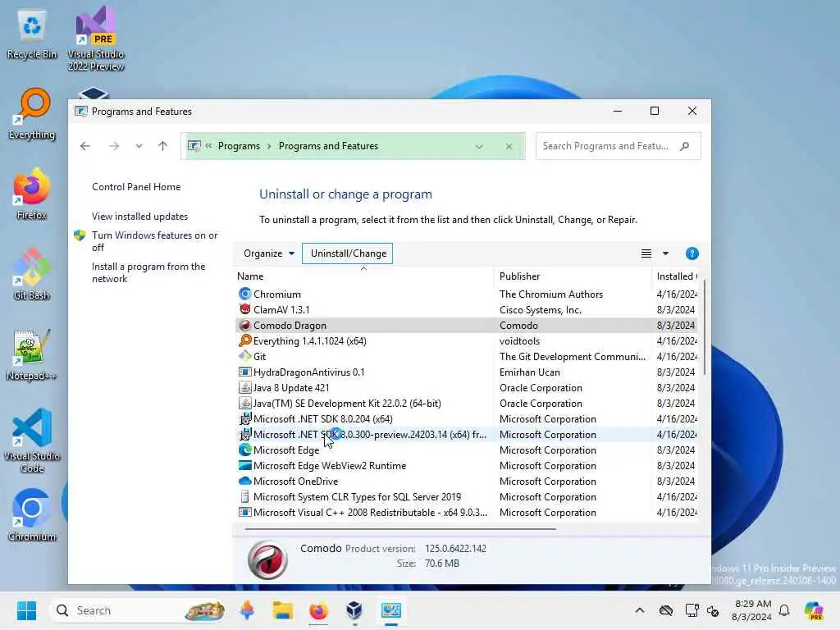Screen dimensions: 840x630
Task: Sort by Publisher column header
Action: coord(572,276)
